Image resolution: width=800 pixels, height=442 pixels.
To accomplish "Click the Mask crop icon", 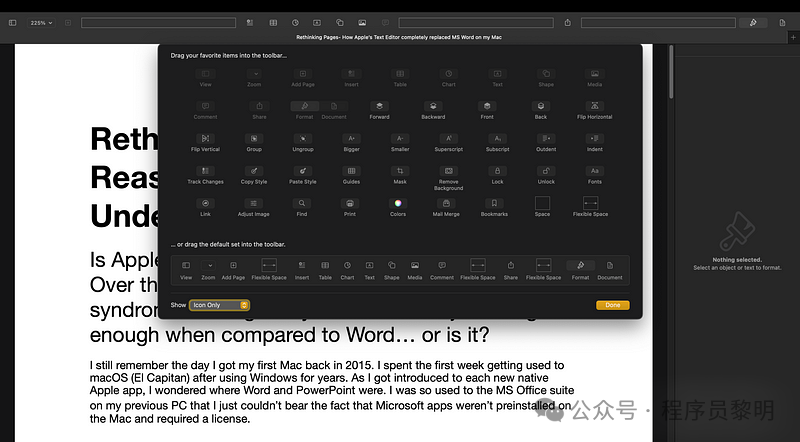I will click(400, 171).
